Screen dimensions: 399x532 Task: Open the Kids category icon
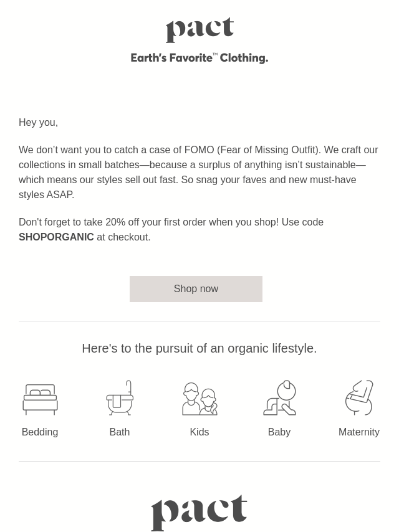point(199,399)
